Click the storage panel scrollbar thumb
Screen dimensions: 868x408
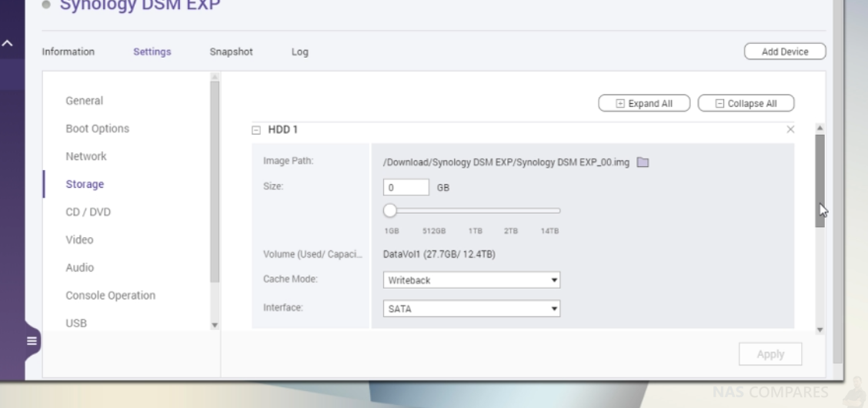tap(820, 180)
